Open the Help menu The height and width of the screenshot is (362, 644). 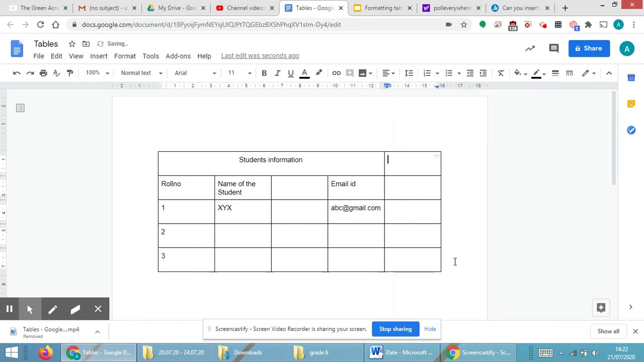(x=204, y=56)
